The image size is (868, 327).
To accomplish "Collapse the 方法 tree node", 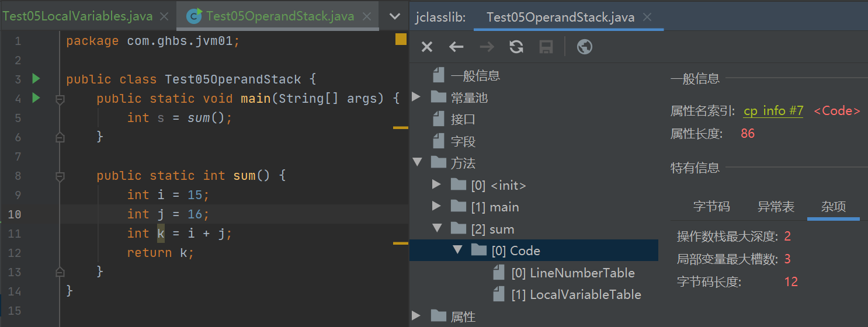I will [x=416, y=162].
